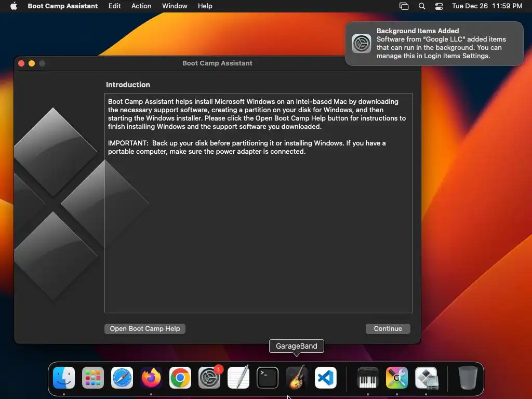Open the piano keyboard app in dock
Viewport: 532px width, 399px height.
[368, 378]
